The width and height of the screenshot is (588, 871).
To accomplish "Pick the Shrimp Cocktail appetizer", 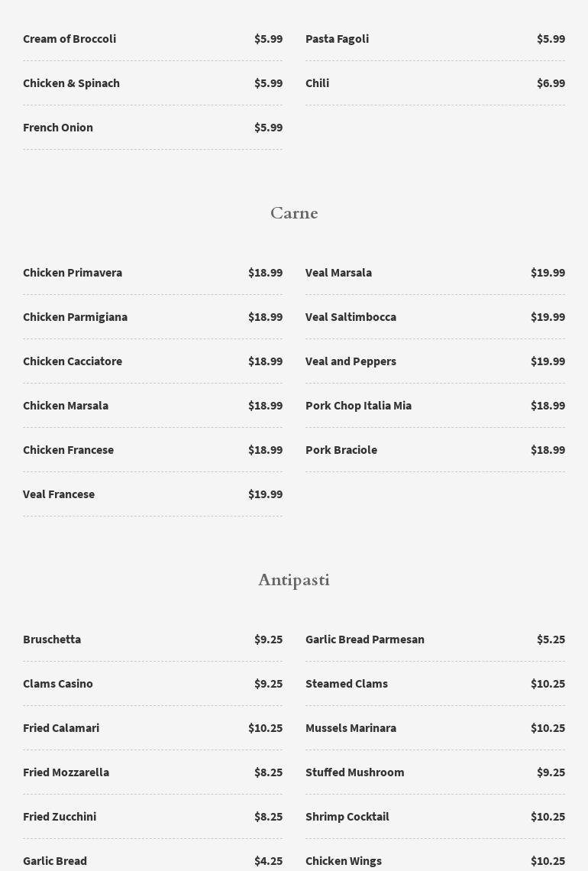I will [x=347, y=817].
